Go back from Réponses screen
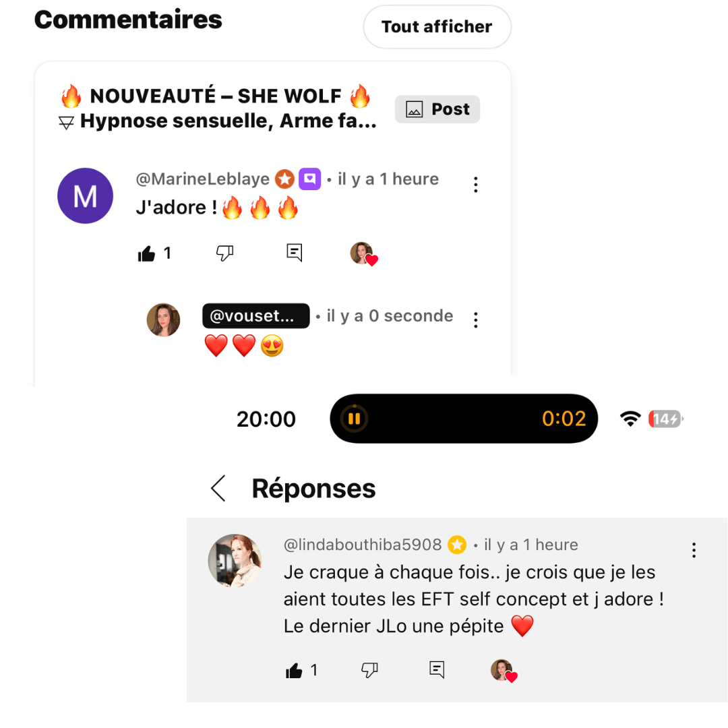This screenshot has width=728, height=728. coord(218,489)
